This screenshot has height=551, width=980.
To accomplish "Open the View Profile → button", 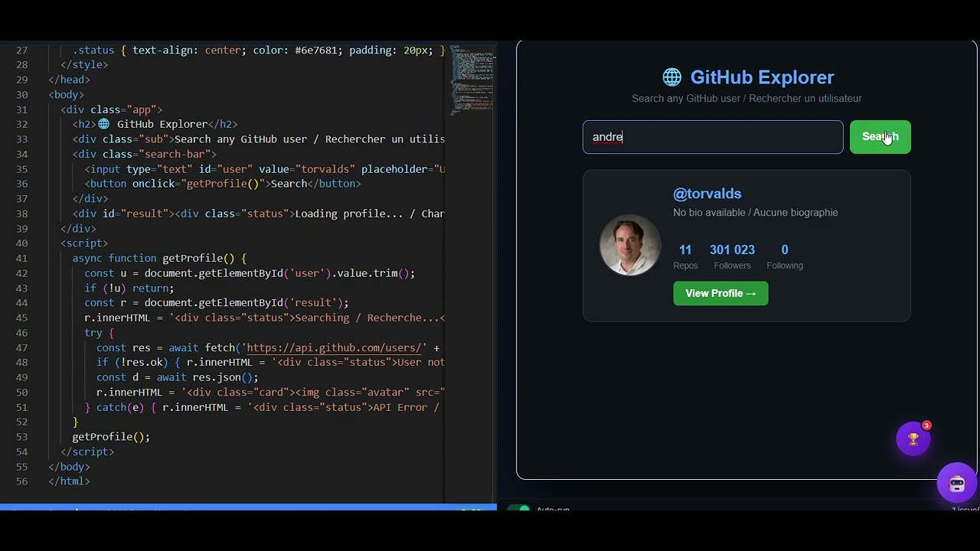I will [x=720, y=293].
